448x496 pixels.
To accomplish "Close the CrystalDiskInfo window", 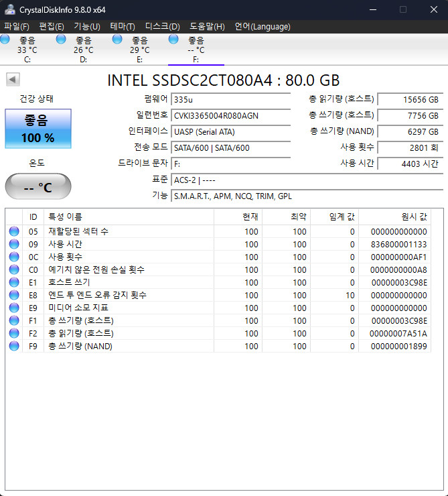I will point(433,9).
